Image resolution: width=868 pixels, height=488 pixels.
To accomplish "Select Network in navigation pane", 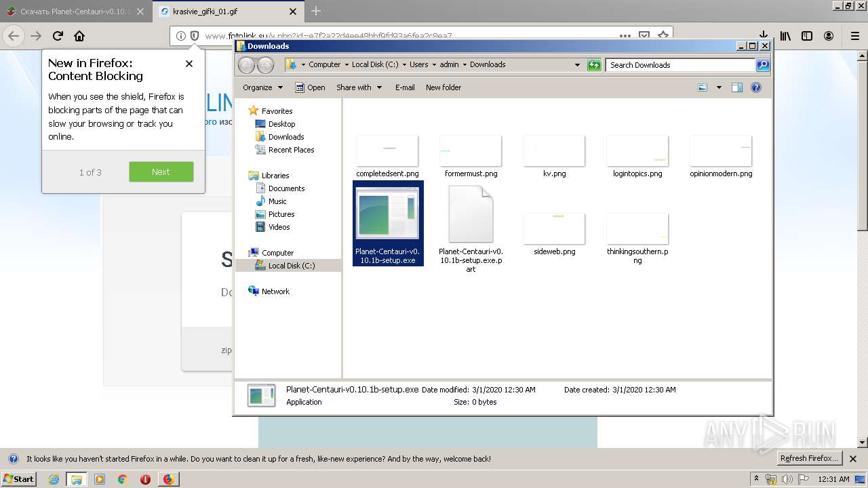I will (269, 291).
